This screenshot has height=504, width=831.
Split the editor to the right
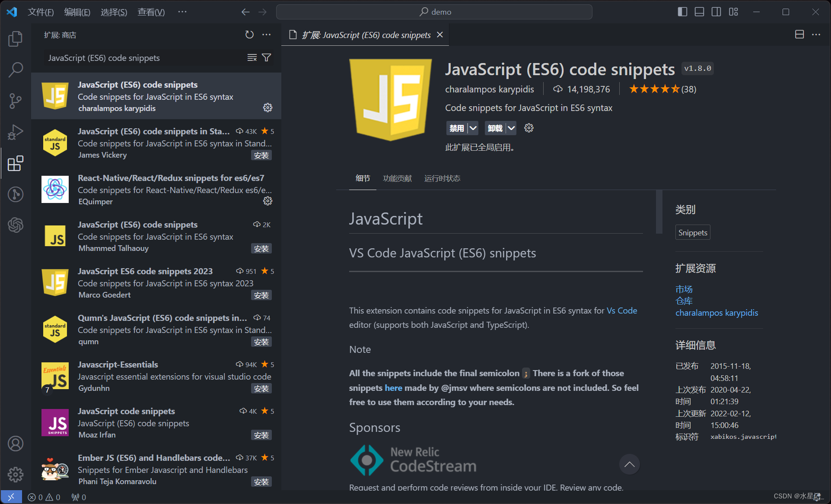(x=799, y=35)
